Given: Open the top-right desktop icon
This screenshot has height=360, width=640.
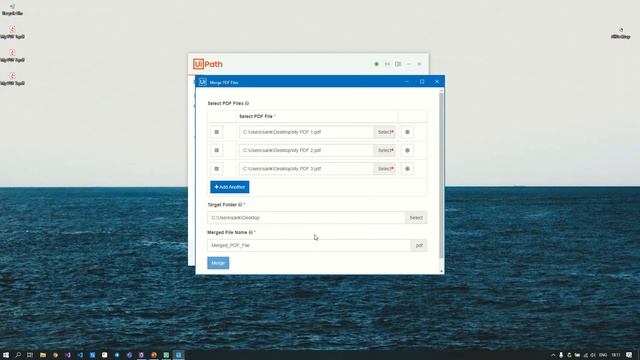Looking at the screenshot, I should pyautogui.click(x=620, y=33).
